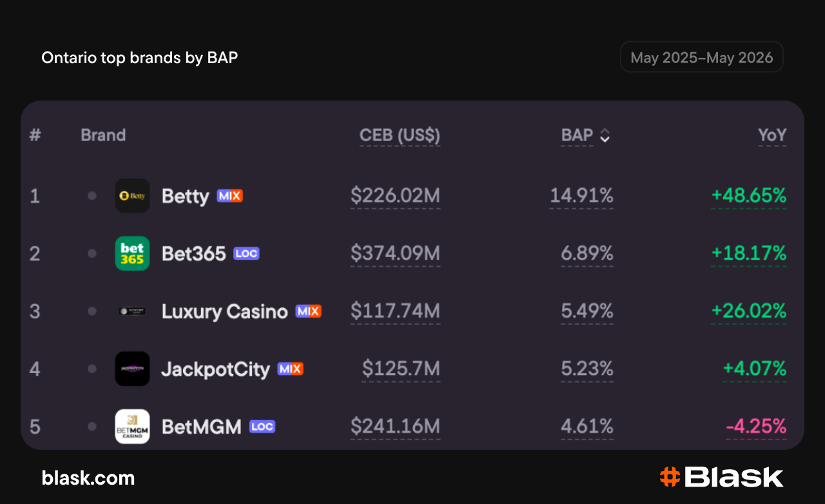This screenshot has height=504, width=825.
Task: Click the Luxury Casino brand name
Action: [x=224, y=312]
